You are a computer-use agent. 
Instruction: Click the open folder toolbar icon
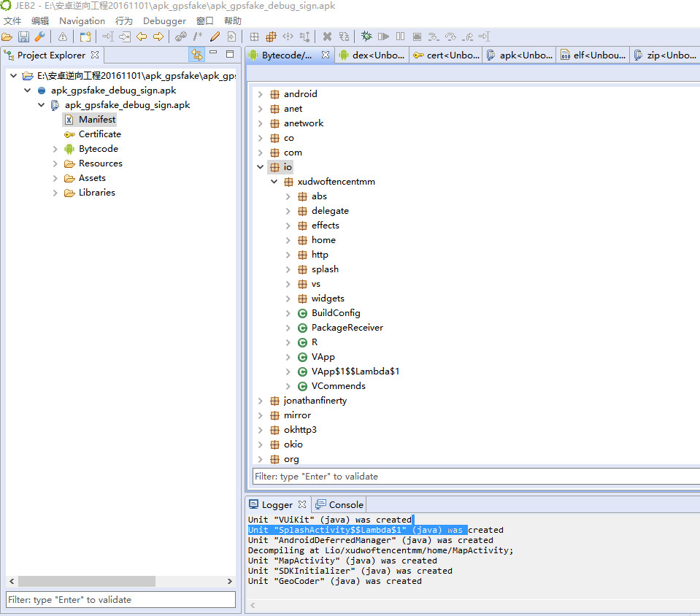tap(7, 36)
